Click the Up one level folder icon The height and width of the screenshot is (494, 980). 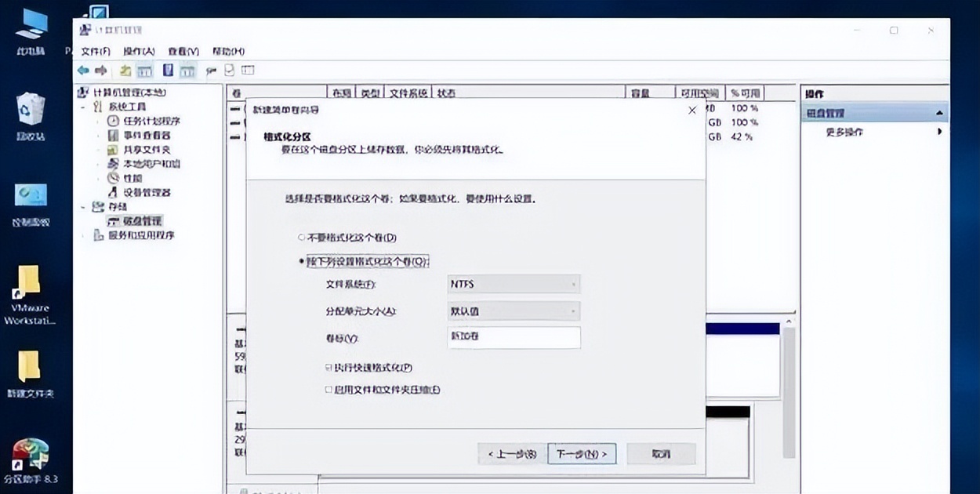pyautogui.click(x=125, y=71)
